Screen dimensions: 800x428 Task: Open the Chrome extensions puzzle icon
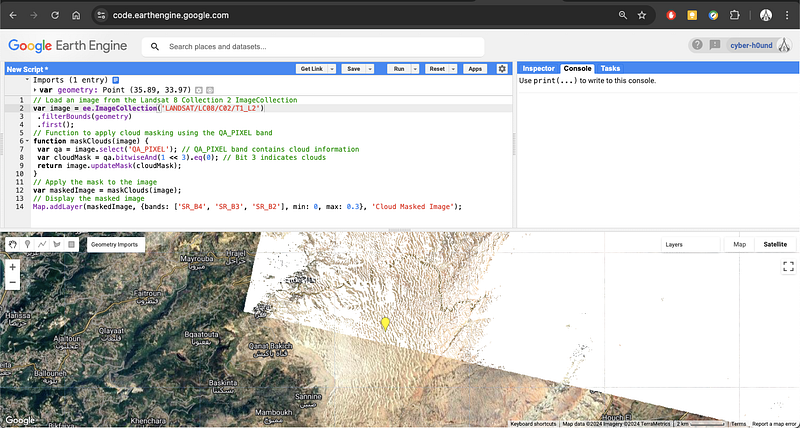coord(734,15)
